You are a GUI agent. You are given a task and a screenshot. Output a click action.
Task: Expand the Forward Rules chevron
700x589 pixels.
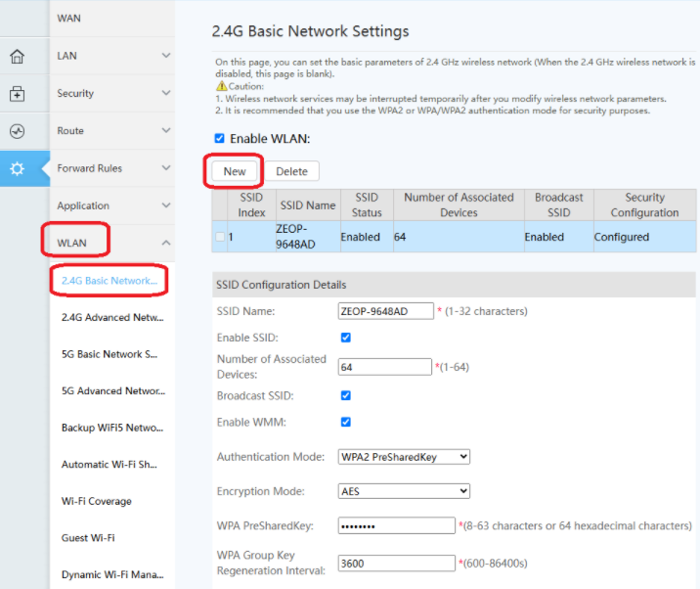pos(166,168)
